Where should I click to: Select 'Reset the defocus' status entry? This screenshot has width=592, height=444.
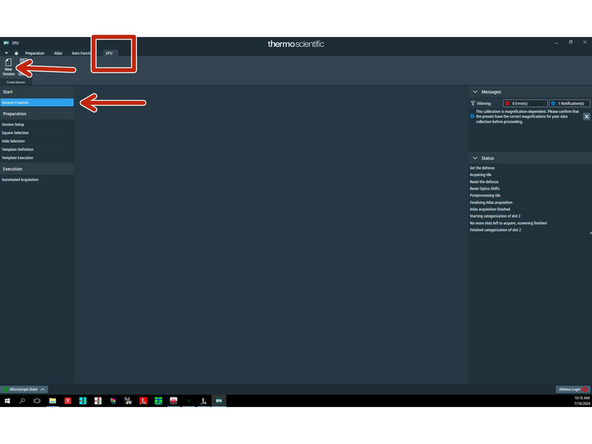tap(484, 182)
